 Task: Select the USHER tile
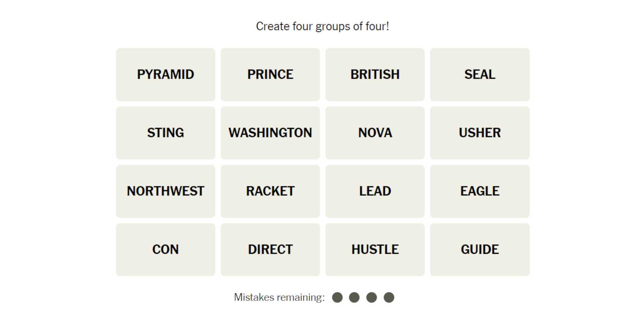tap(480, 133)
